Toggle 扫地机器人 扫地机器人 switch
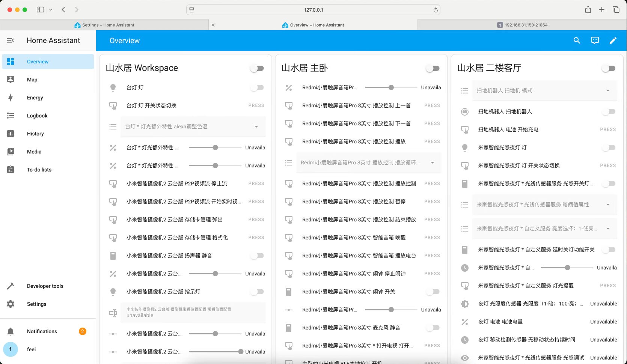Viewport: 627px width, 364px height. click(x=609, y=111)
